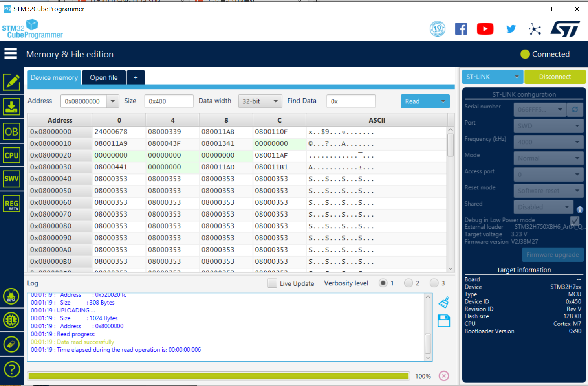The height and width of the screenshot is (386, 588).
Task: Open the YouTube link icon
Action: click(x=485, y=29)
